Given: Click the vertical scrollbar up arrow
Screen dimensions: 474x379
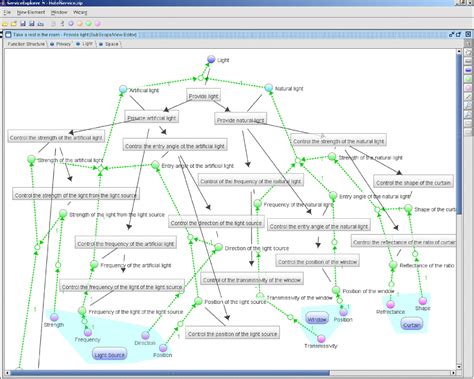Looking at the screenshot, I should pyautogui.click(x=459, y=52).
